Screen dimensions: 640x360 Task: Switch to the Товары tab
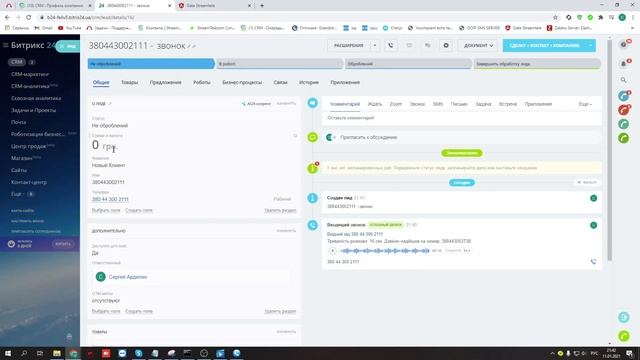pyautogui.click(x=129, y=82)
